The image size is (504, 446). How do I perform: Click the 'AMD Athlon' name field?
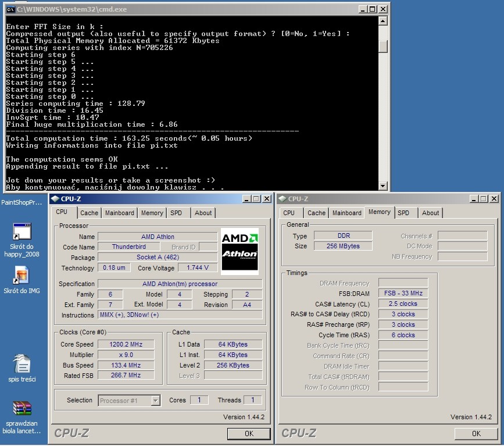158,237
